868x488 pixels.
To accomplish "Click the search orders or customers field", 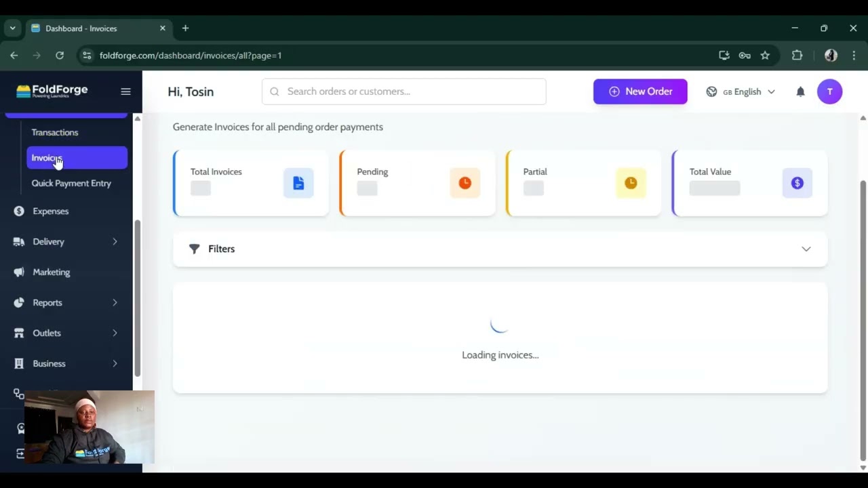I will coord(404,91).
